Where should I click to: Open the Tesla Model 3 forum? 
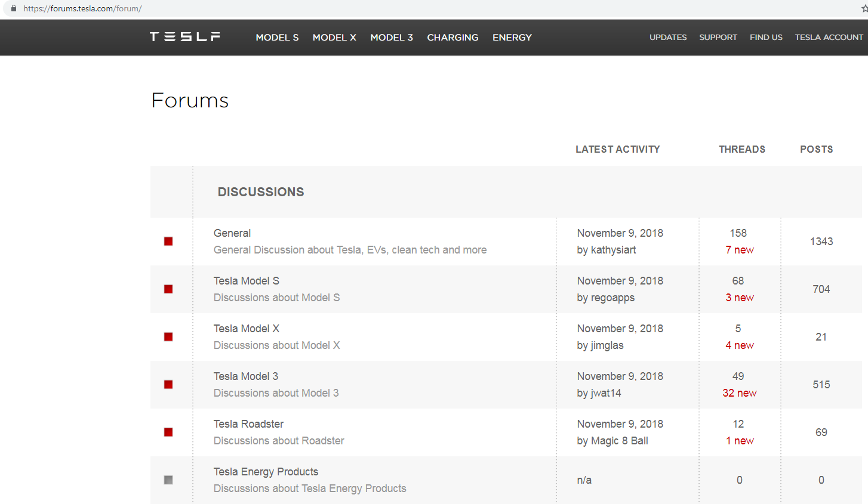246,376
